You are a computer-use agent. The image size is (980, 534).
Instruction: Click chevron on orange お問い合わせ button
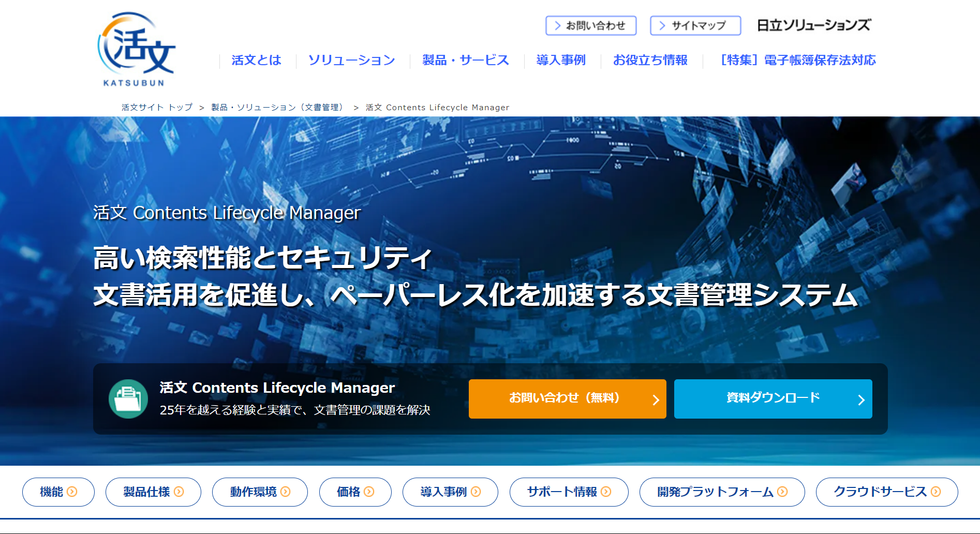coord(656,399)
